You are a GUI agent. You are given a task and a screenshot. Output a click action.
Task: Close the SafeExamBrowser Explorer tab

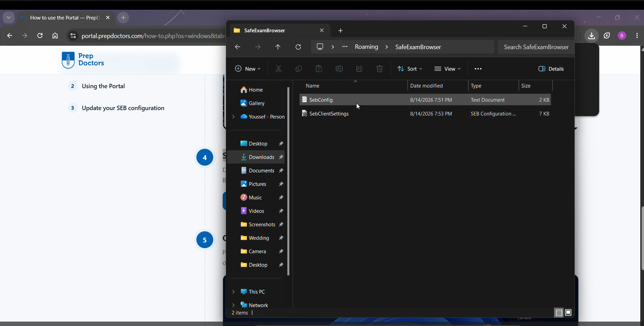(x=322, y=30)
